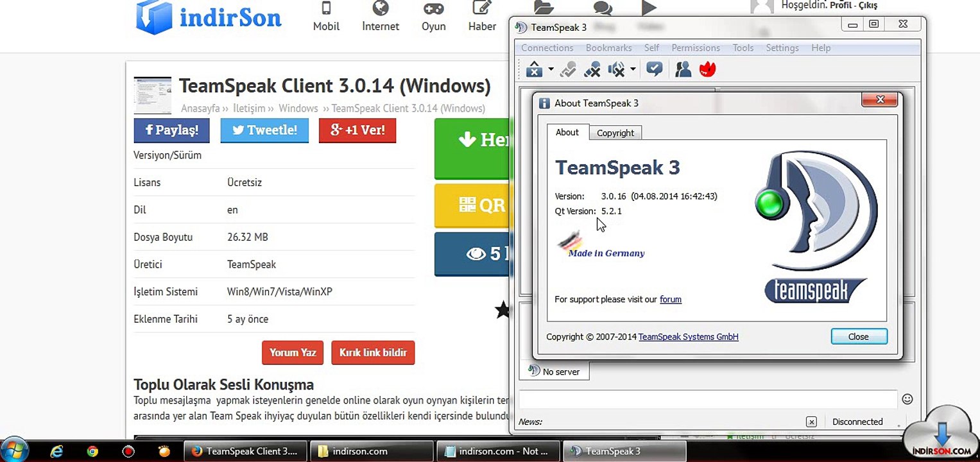Click the version number 3.0.16 text
Viewport: 980px width, 462px height.
pos(614,196)
